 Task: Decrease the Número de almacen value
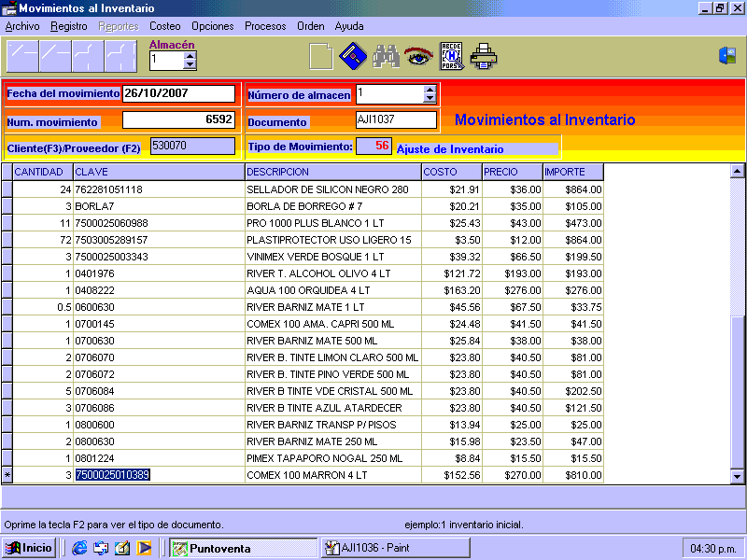click(x=430, y=98)
